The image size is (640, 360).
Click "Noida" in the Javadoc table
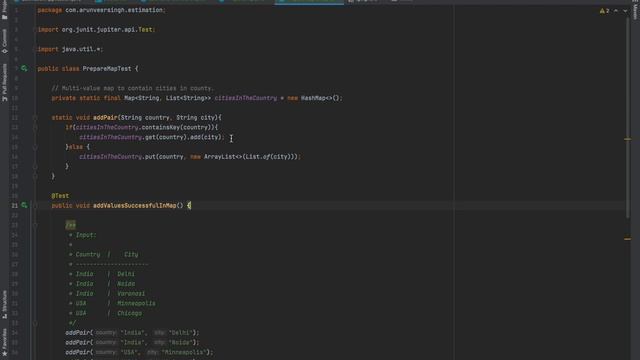pos(126,284)
